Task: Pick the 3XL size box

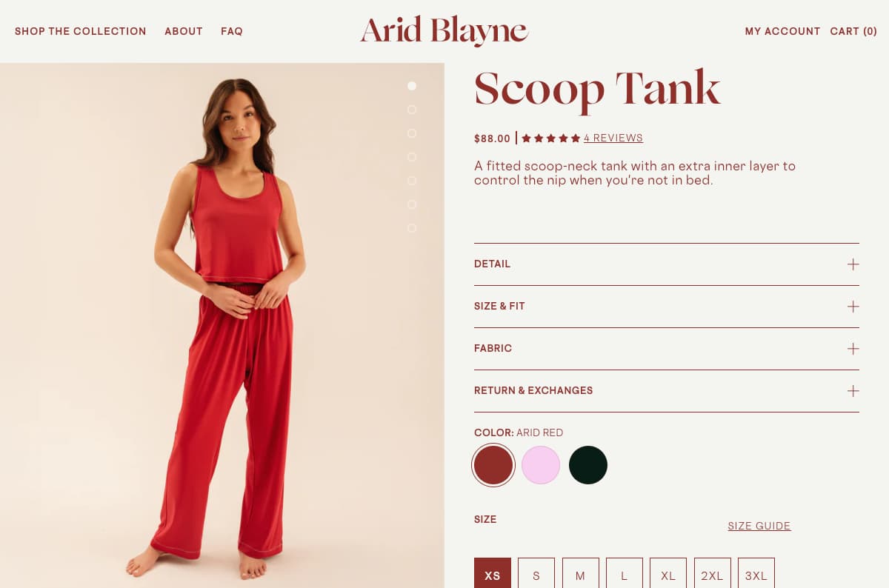Action: click(x=756, y=575)
